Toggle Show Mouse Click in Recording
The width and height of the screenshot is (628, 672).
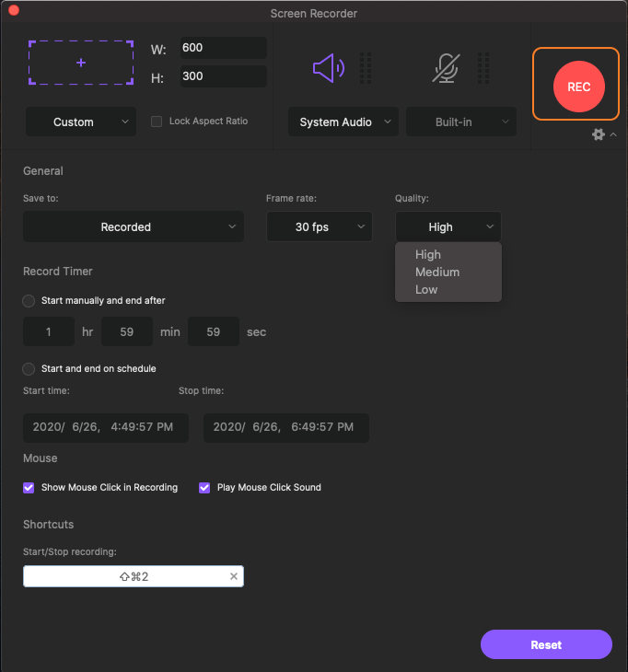29,487
